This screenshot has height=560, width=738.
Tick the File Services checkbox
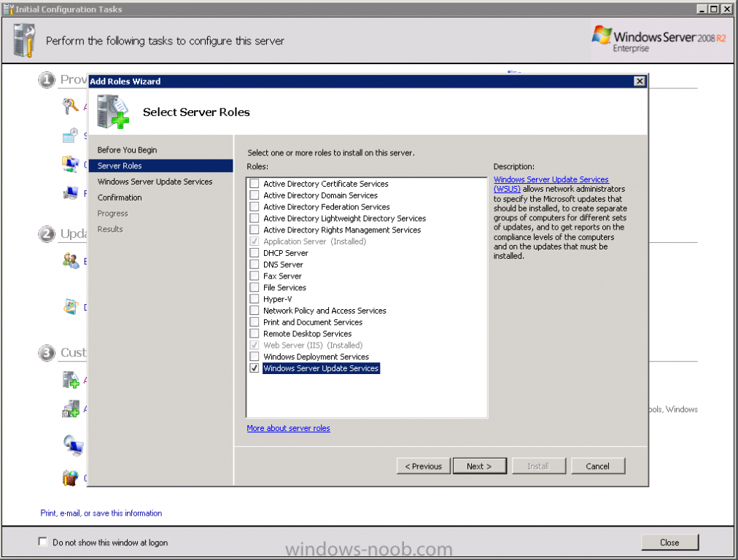pos(255,287)
